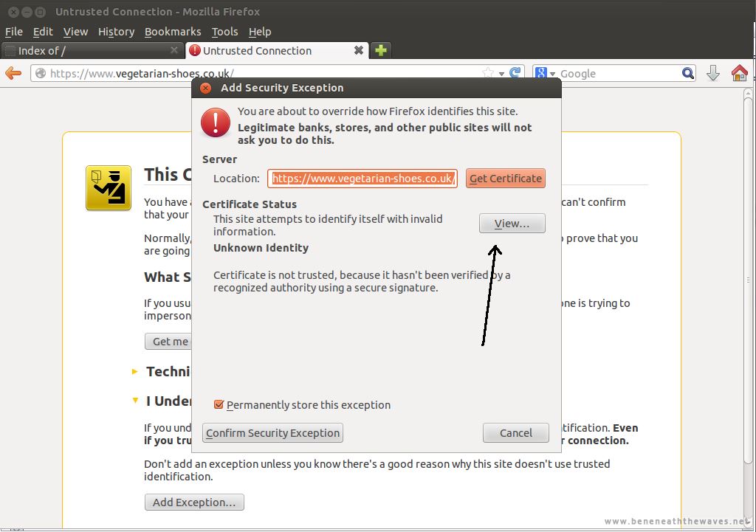
Task: Click the 'Unknown Identity' status text
Action: tap(261, 248)
